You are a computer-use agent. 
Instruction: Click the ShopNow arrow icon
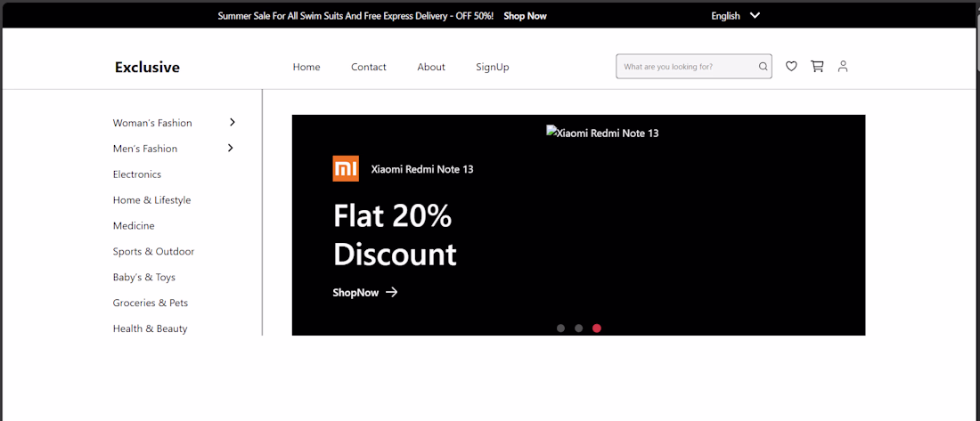coord(391,292)
